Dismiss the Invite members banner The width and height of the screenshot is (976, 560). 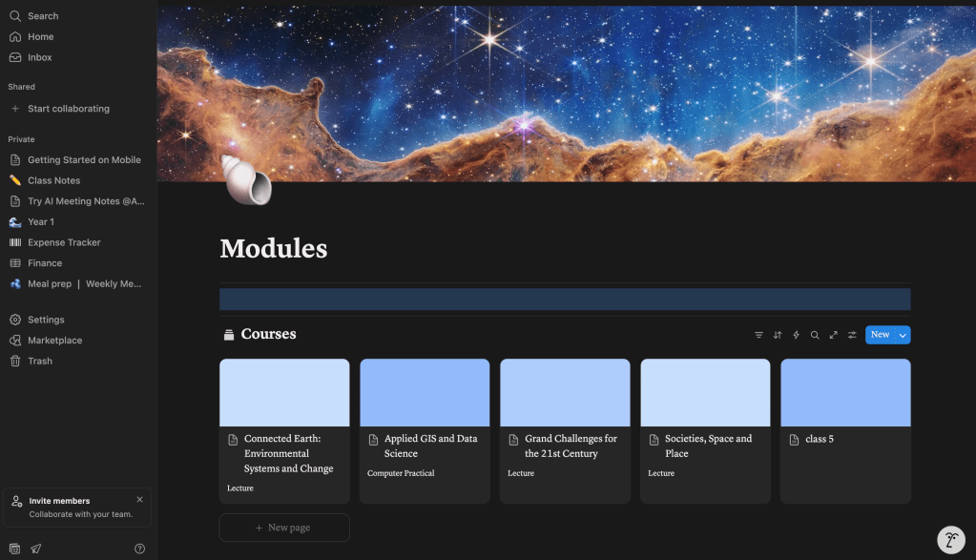tap(140, 499)
